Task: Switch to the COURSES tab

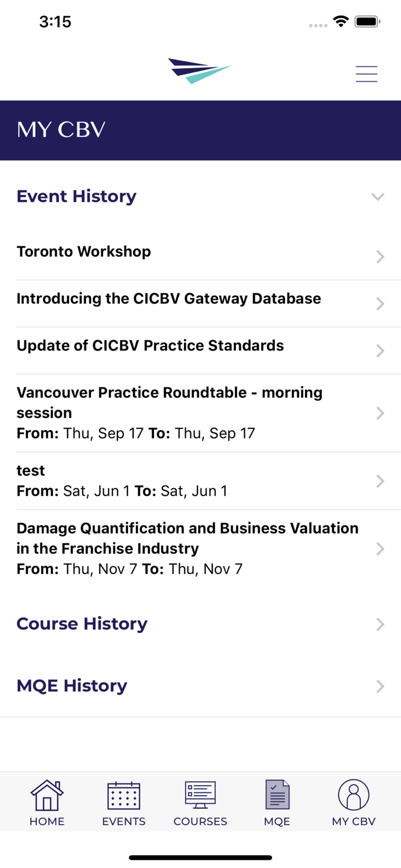Action: (200, 801)
